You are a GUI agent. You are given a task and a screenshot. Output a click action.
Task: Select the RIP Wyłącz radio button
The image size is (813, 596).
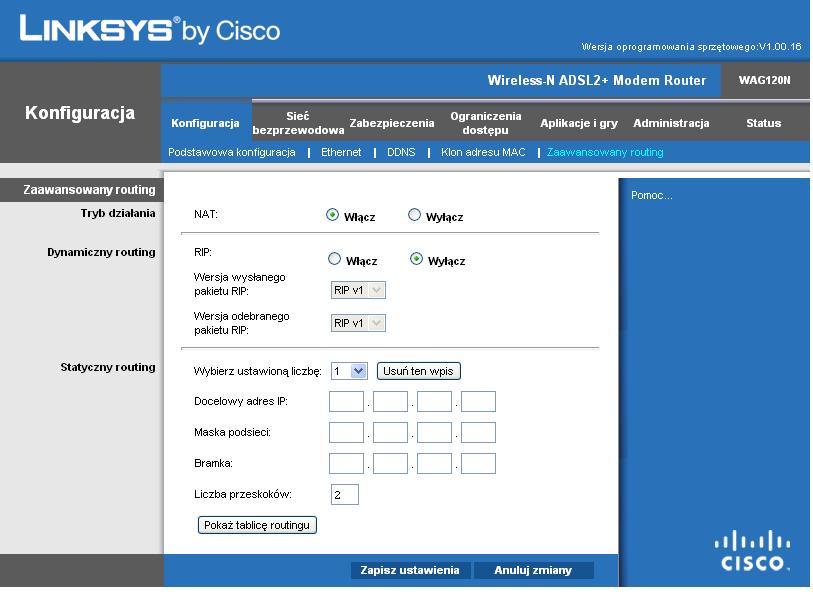[x=416, y=259]
